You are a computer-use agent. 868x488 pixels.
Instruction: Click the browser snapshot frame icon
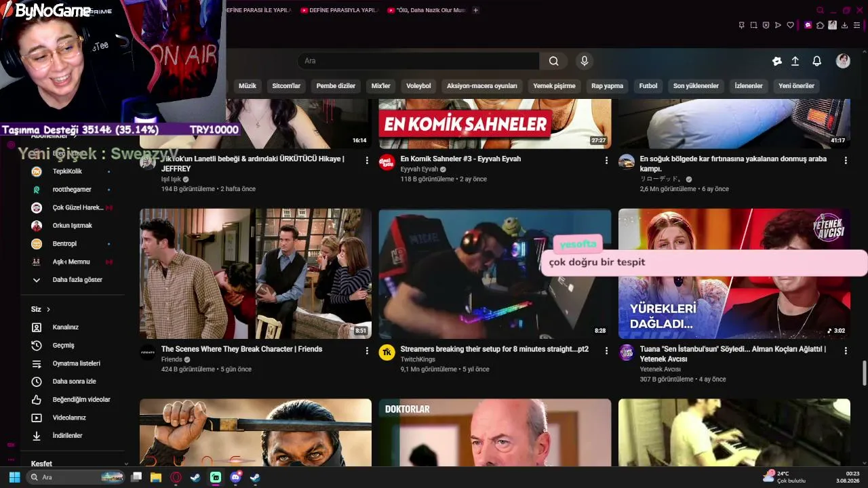pyautogui.click(x=754, y=25)
